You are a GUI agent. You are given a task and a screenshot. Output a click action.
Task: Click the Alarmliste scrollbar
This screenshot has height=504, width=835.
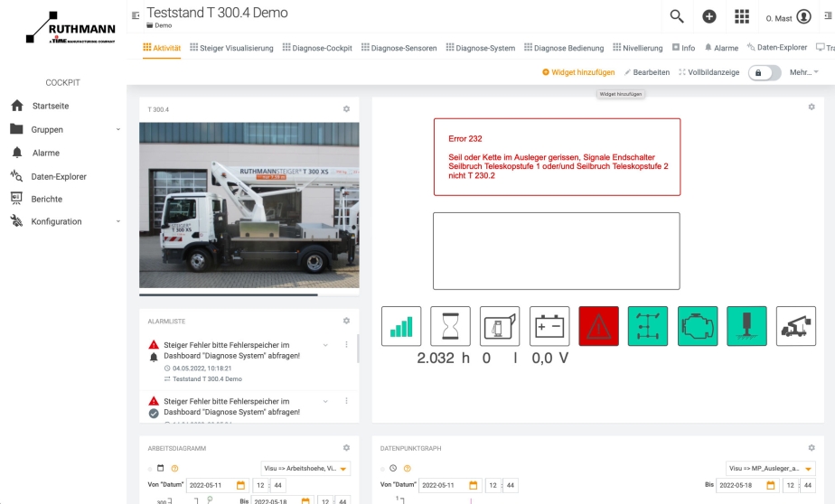pyautogui.click(x=358, y=349)
